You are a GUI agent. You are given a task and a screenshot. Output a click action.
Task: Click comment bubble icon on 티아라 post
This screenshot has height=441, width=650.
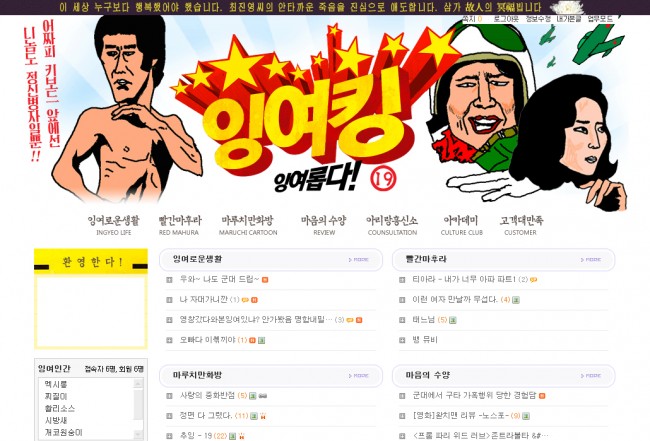point(534,280)
